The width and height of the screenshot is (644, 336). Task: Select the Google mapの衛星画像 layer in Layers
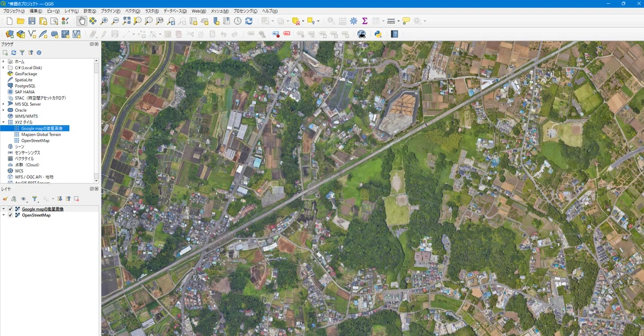click(x=43, y=209)
